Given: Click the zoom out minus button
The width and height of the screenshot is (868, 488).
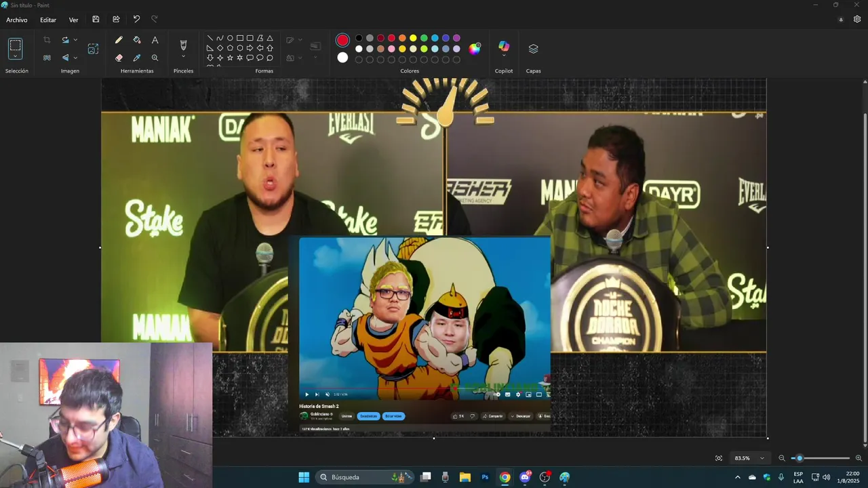Looking at the screenshot, I should [782, 458].
